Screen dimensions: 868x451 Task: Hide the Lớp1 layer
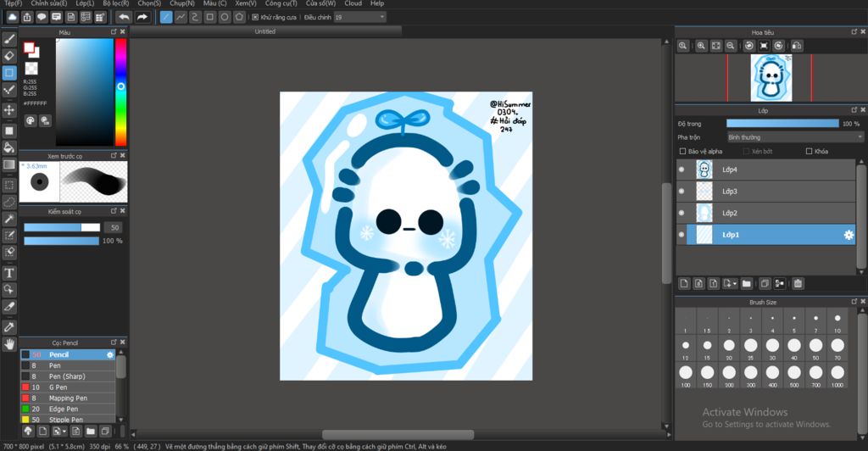click(682, 235)
